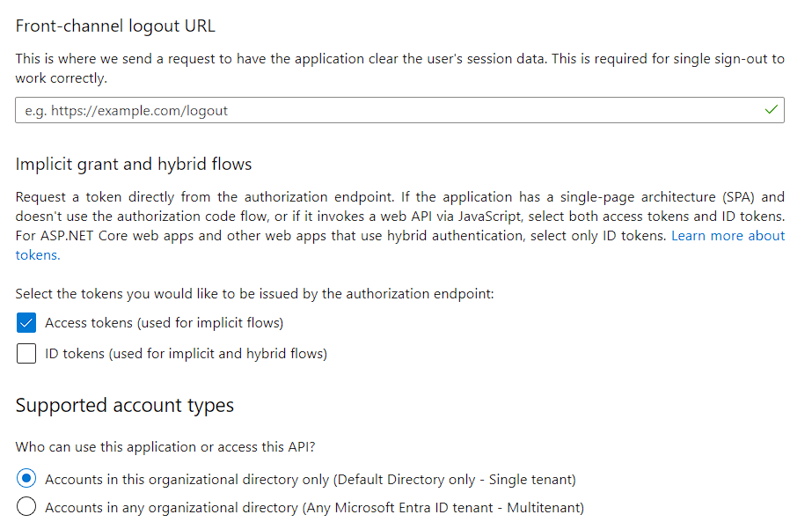Enable the ID tokens checkbox
The height and width of the screenshot is (522, 812).
click(26, 354)
